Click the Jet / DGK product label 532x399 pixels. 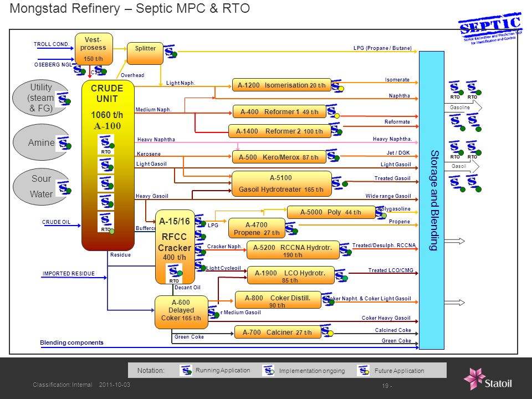[x=398, y=153]
